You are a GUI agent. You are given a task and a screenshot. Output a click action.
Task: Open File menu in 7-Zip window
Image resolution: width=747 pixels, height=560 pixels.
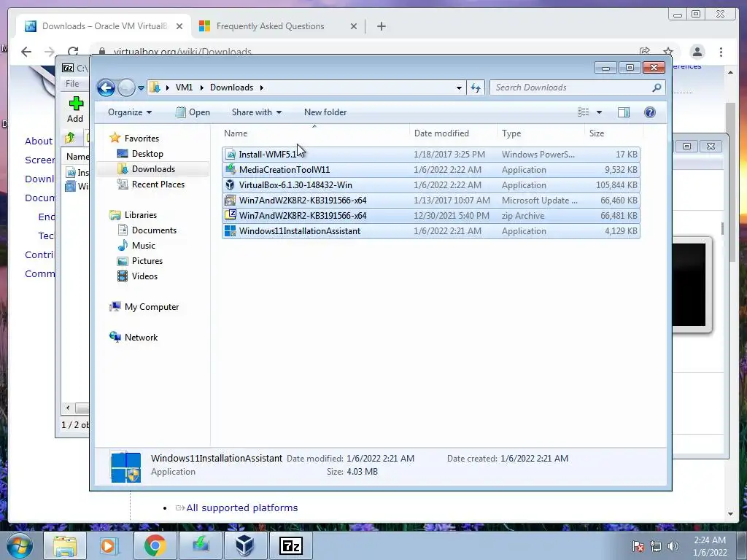tap(72, 84)
